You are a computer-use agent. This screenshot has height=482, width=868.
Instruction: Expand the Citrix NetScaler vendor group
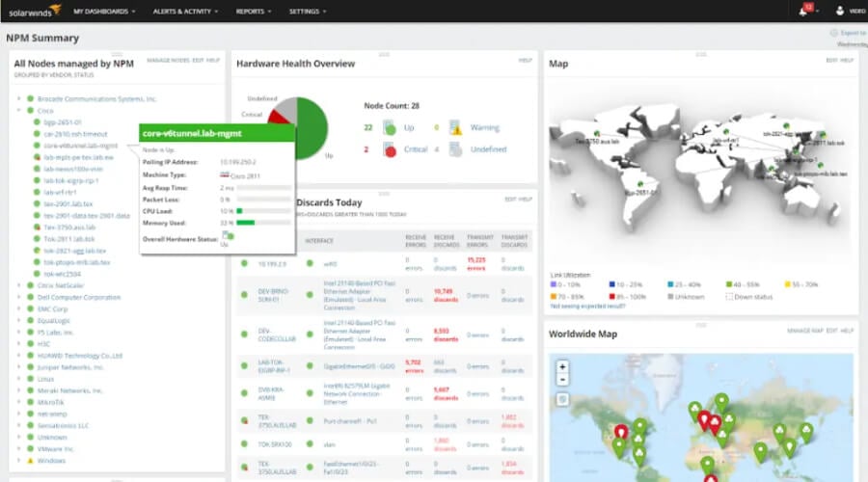coord(19,285)
